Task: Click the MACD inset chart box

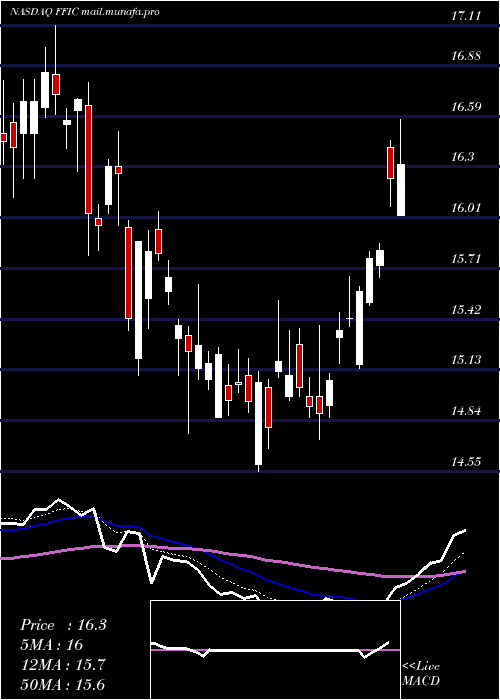Action: coord(275,650)
